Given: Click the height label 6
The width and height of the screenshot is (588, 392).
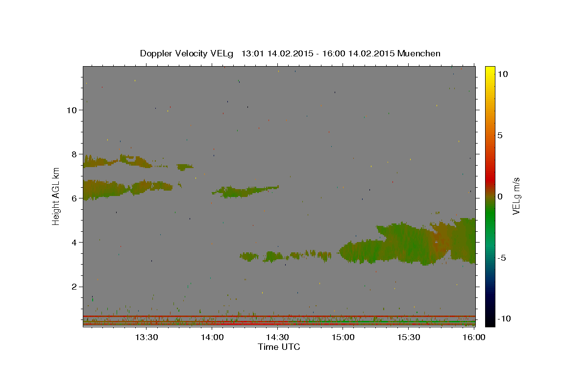Looking at the screenshot, I should (74, 198).
